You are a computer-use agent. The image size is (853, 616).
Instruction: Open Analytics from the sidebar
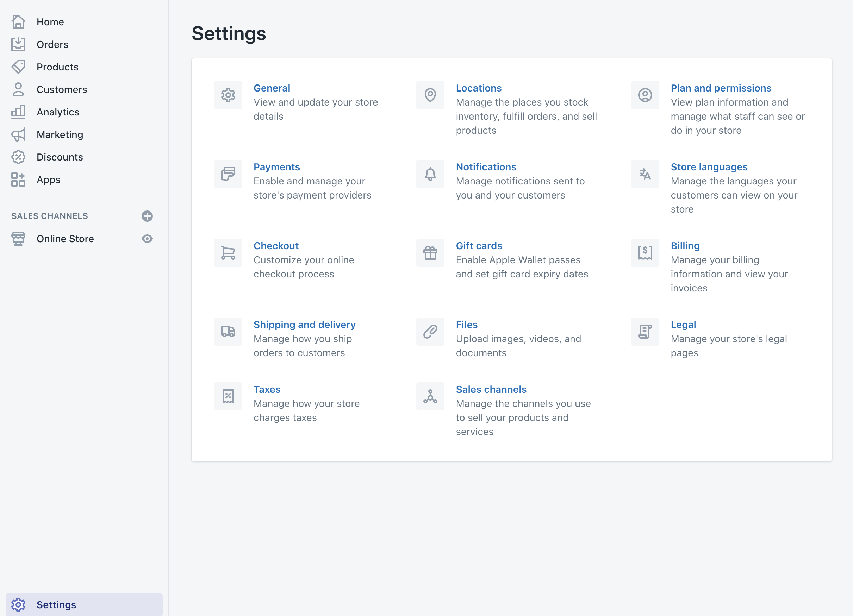(x=57, y=112)
